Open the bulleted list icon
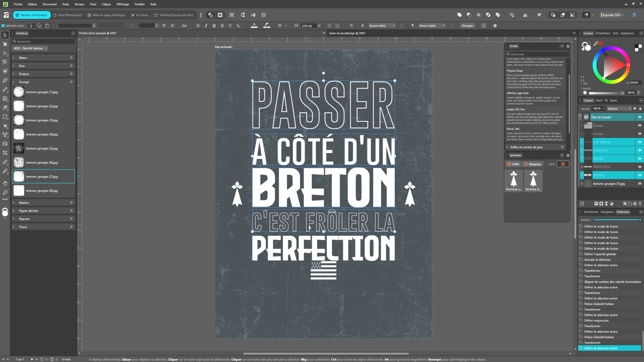Image resolution: width=644 pixels, height=362 pixels. 330,25
